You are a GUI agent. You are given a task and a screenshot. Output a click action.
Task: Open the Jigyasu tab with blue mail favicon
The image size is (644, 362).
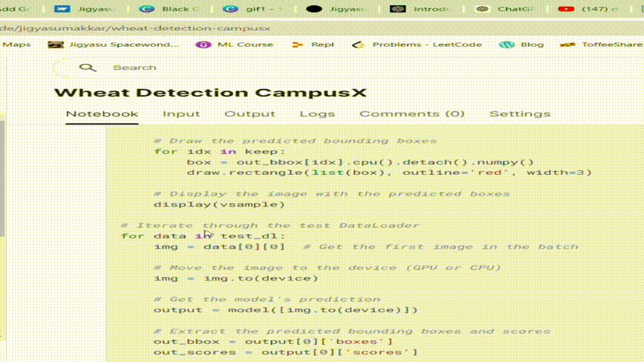pos(84,8)
